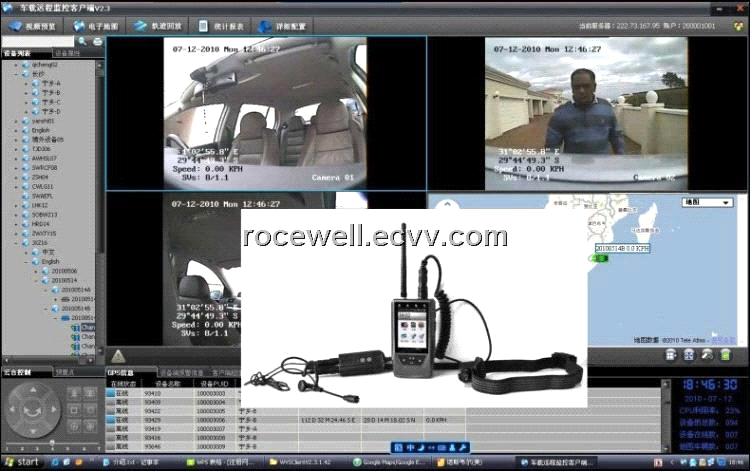Select the AWHSL07 device in the list
Viewport: 752px width, 472px height.
[44, 158]
